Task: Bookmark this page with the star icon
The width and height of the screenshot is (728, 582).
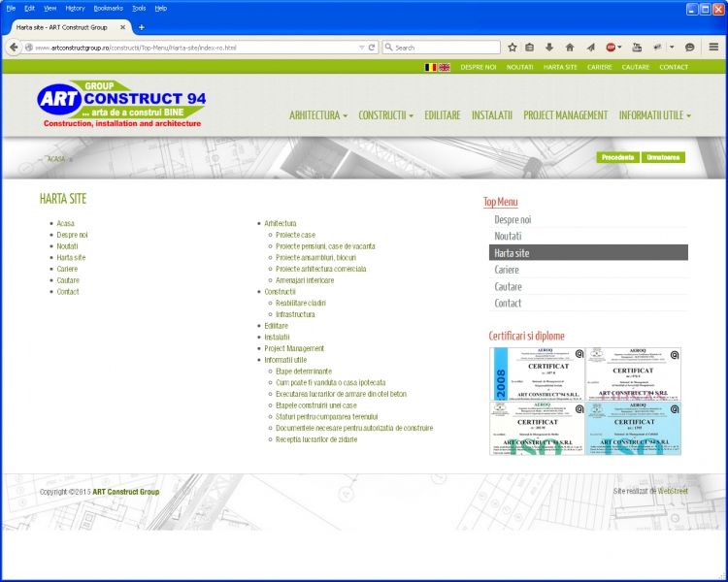Action: click(513, 47)
